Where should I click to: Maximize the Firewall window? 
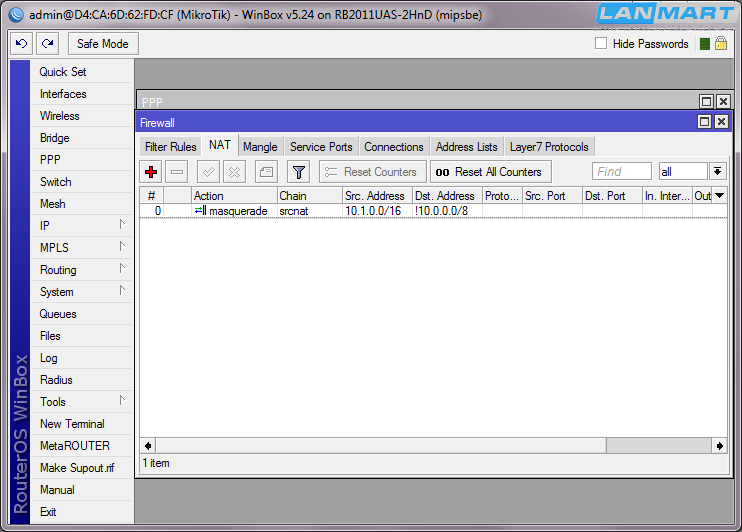(x=704, y=122)
